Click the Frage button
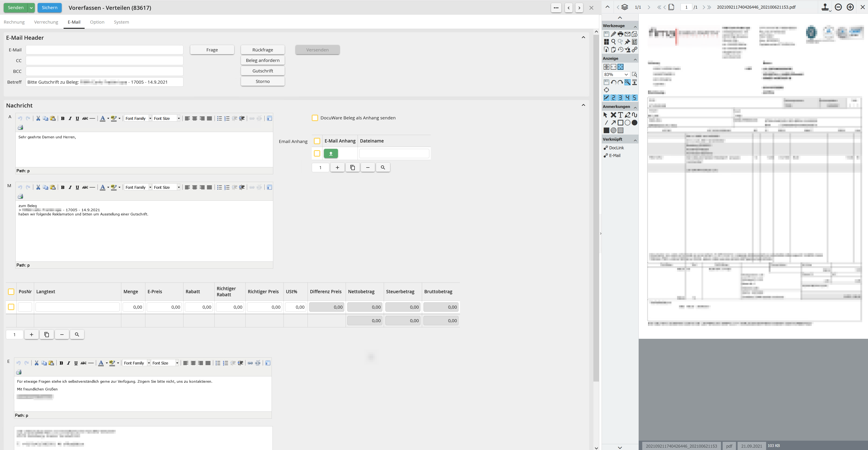The width and height of the screenshot is (868, 450). point(212,50)
